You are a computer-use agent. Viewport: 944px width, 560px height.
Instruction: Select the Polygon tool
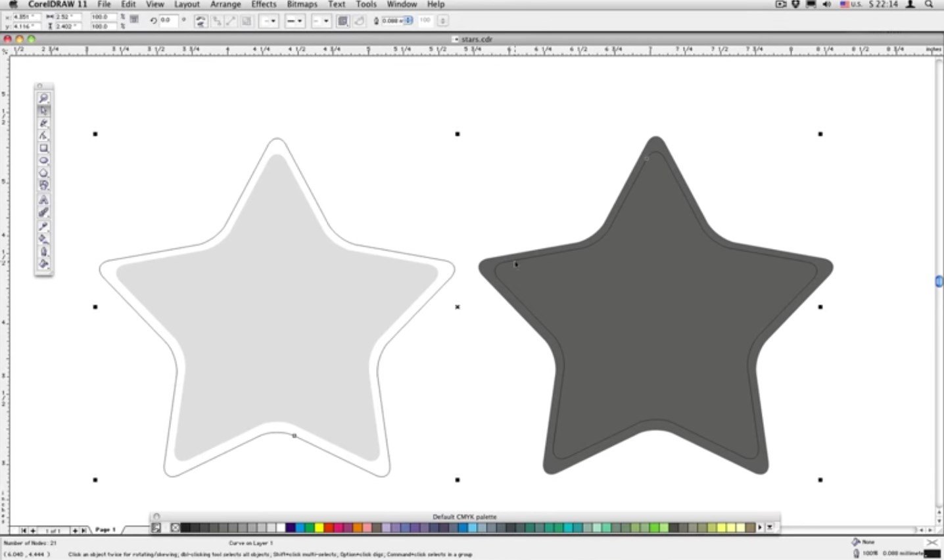point(44,173)
